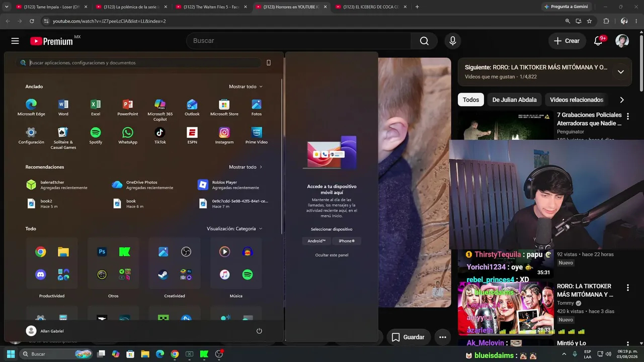Launch PowerPoint from pinned apps

coord(128,108)
